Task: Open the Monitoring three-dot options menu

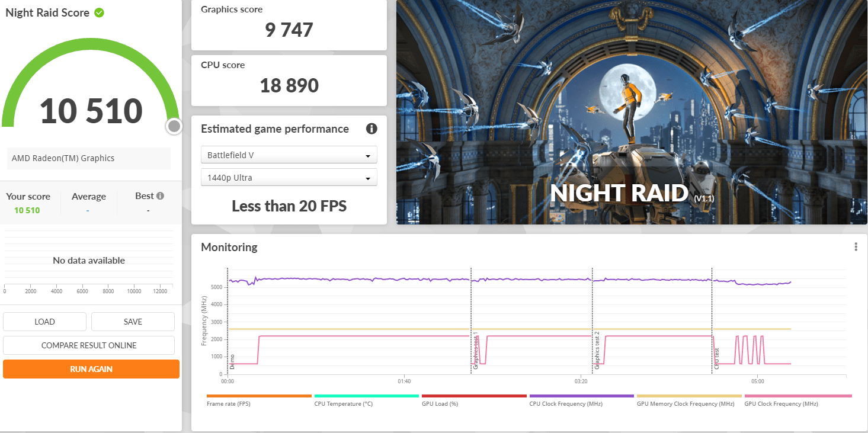Action: (856, 247)
